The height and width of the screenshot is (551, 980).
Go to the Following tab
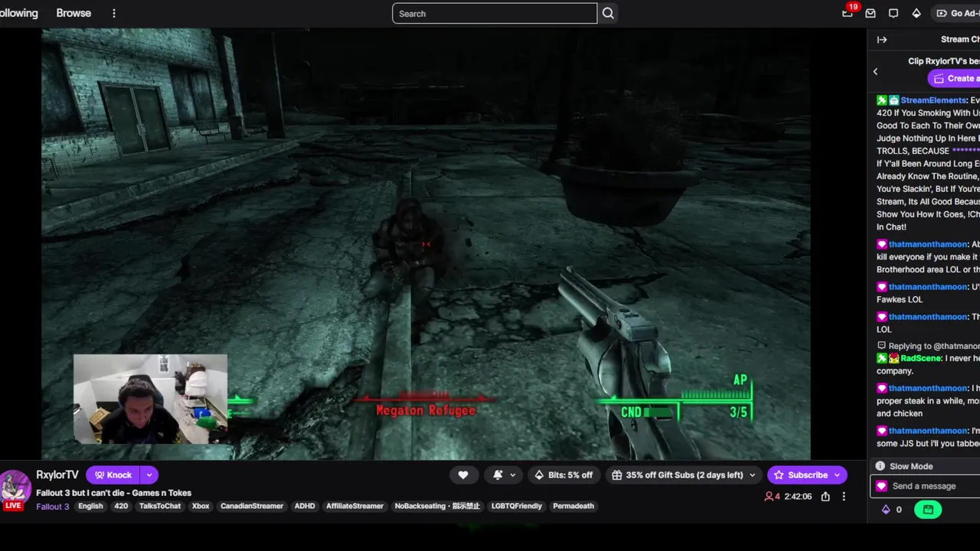[x=18, y=13]
